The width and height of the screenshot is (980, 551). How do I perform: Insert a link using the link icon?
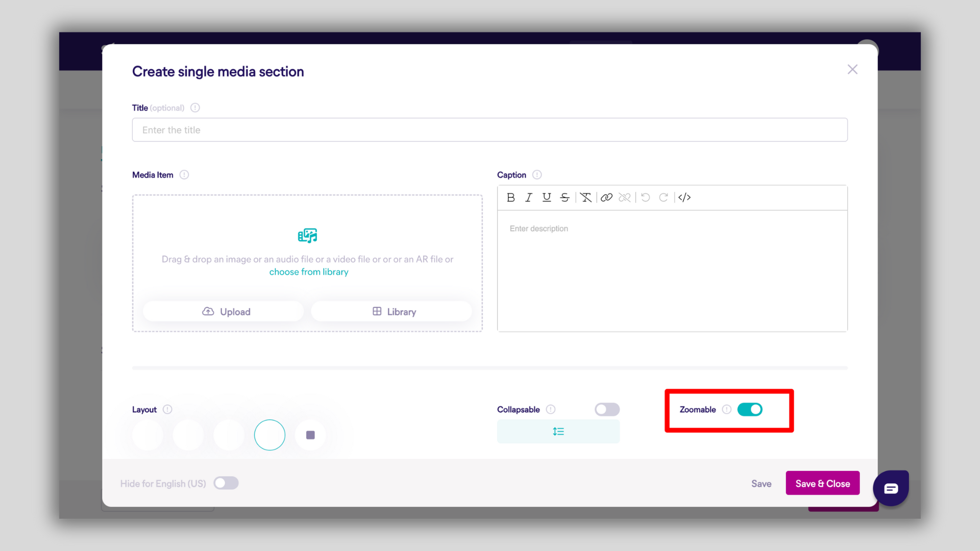point(606,197)
